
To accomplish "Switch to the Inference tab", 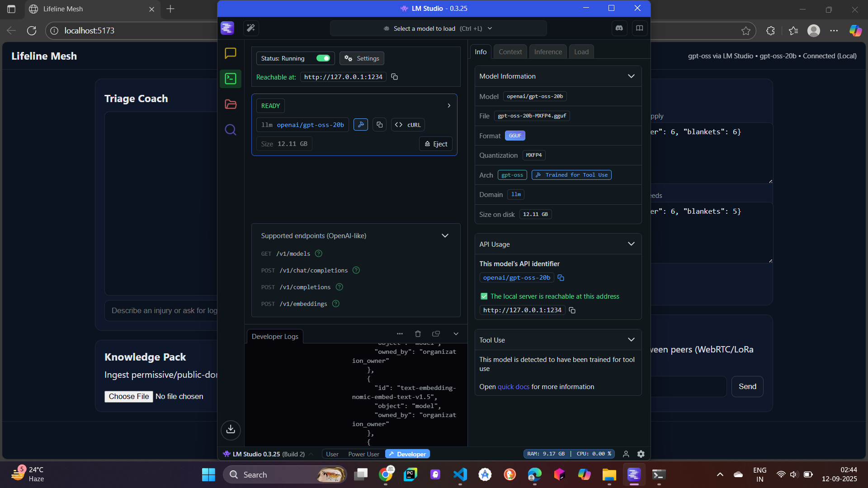I will click(548, 52).
